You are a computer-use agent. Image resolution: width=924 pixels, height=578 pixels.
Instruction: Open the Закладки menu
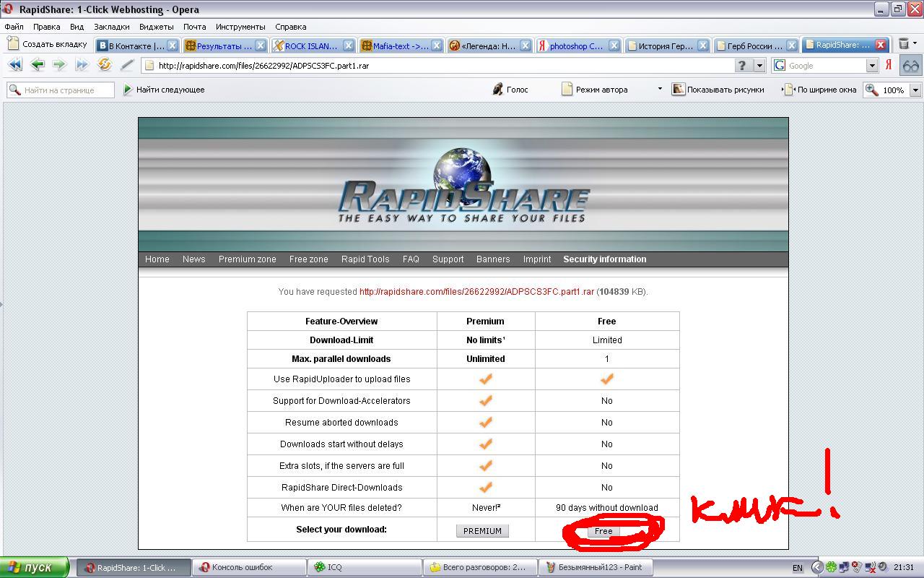(x=112, y=27)
